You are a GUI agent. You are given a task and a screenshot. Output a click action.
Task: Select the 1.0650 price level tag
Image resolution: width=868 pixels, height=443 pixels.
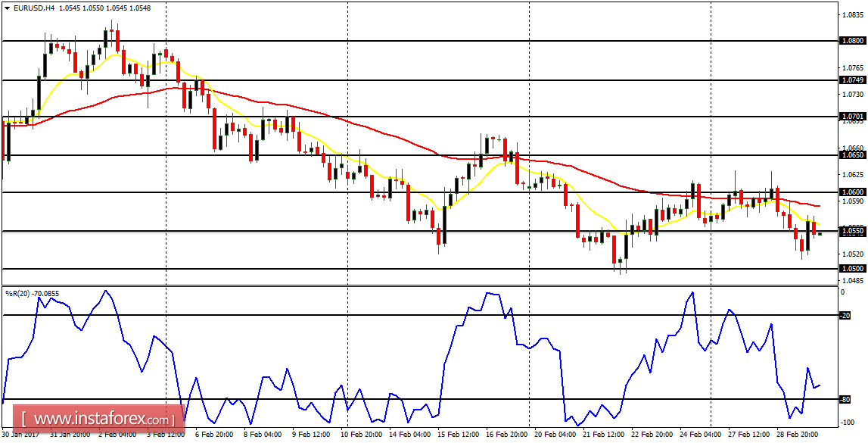853,155
